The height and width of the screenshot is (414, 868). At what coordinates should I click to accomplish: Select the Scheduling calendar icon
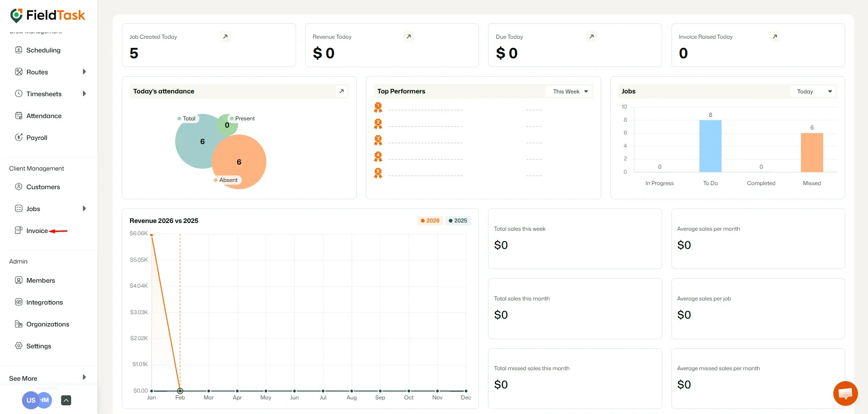pyautogui.click(x=18, y=50)
